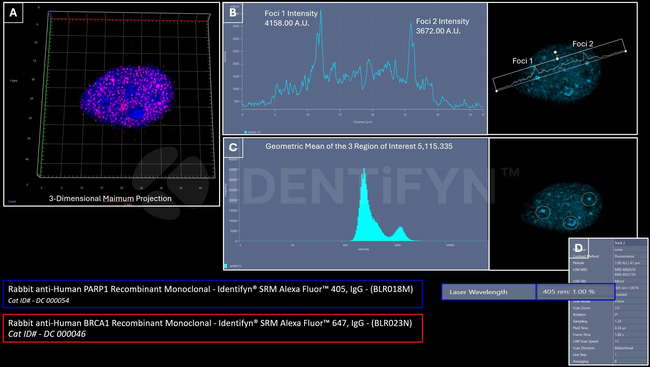Select the upper-right circular ROI on the nucleus
Image resolution: width=650 pixels, height=367 pixels.
[x=589, y=199]
